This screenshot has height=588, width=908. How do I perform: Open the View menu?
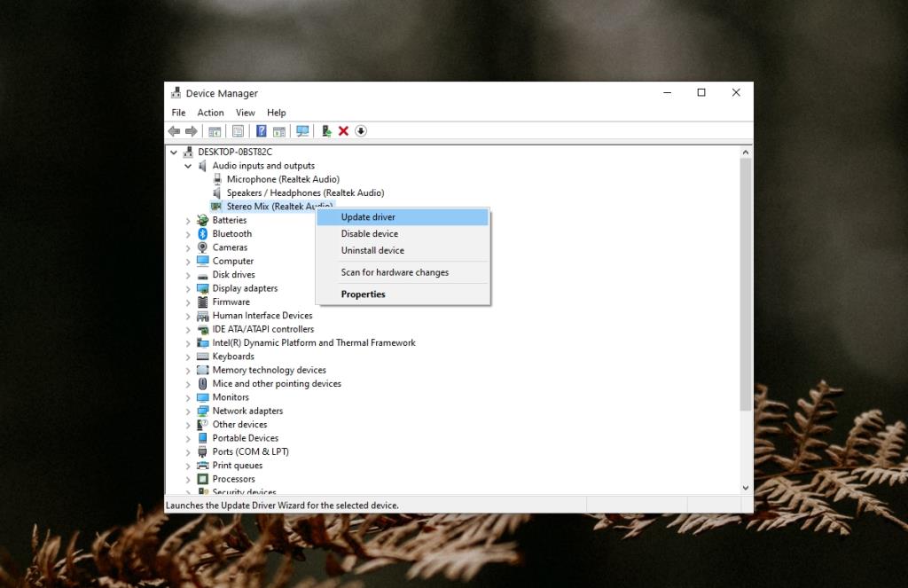[245, 113]
